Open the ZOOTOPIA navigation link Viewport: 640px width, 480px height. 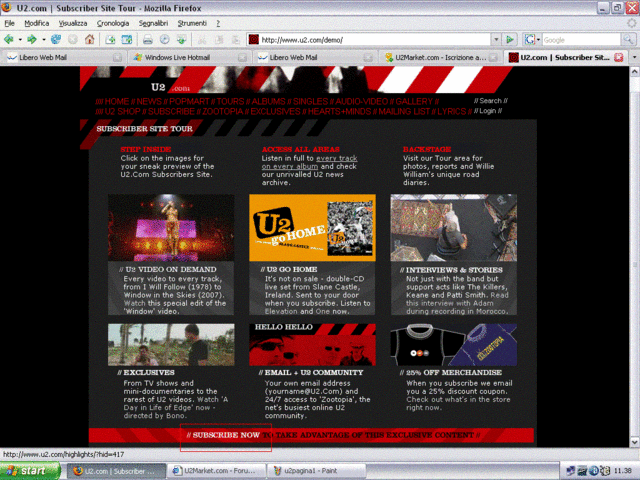[x=222, y=111]
